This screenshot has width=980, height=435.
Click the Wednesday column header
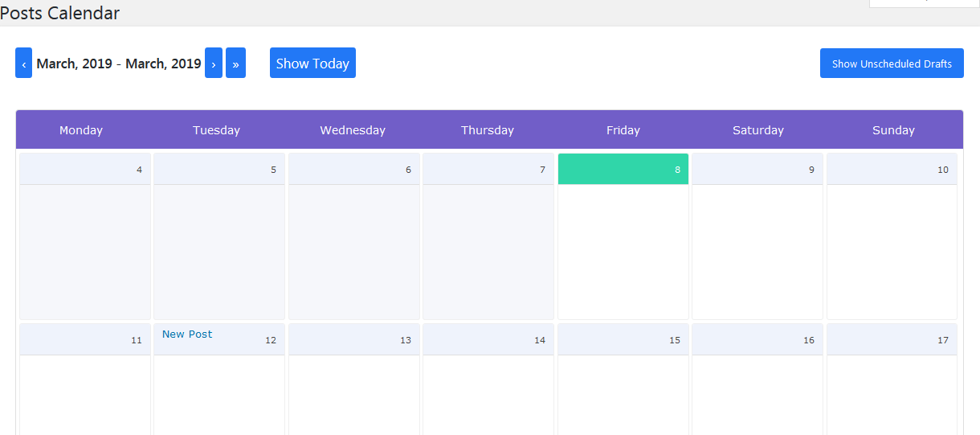coord(353,130)
